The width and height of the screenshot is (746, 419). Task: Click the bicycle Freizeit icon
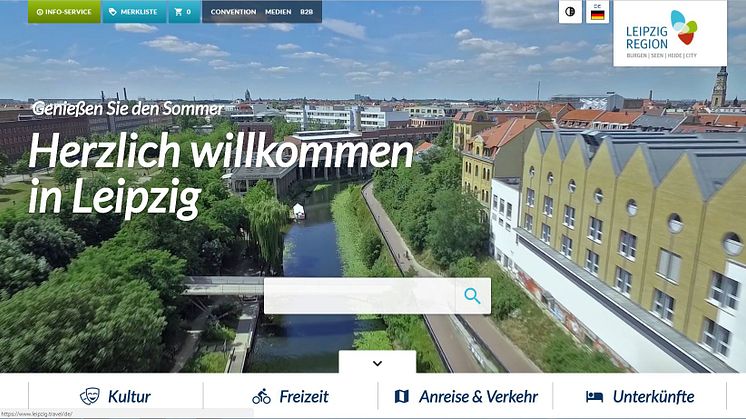[x=261, y=396]
